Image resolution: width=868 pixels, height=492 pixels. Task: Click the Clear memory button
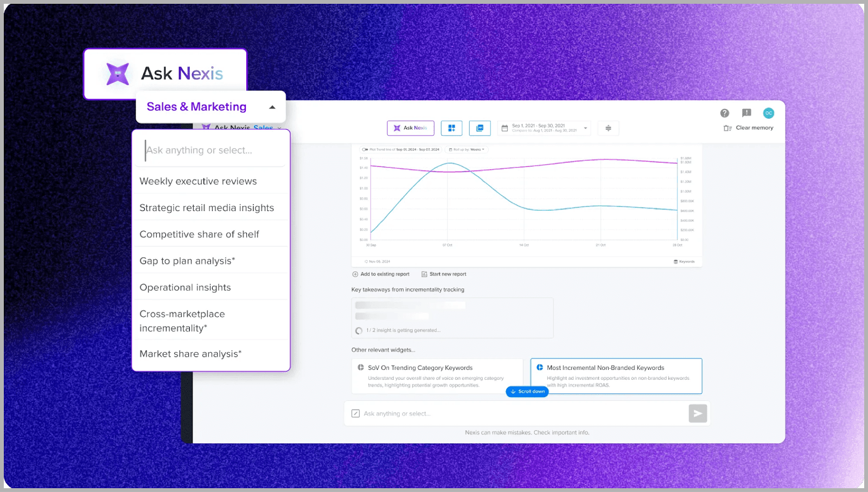point(748,128)
